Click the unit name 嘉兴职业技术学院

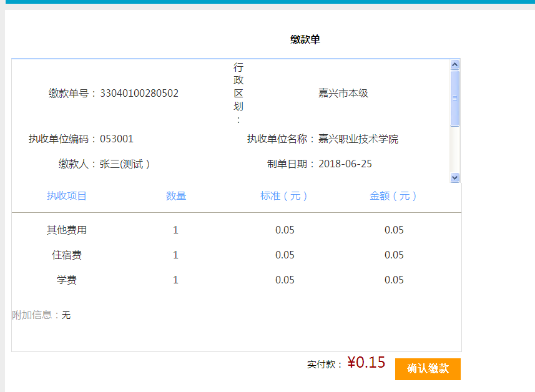click(x=358, y=139)
